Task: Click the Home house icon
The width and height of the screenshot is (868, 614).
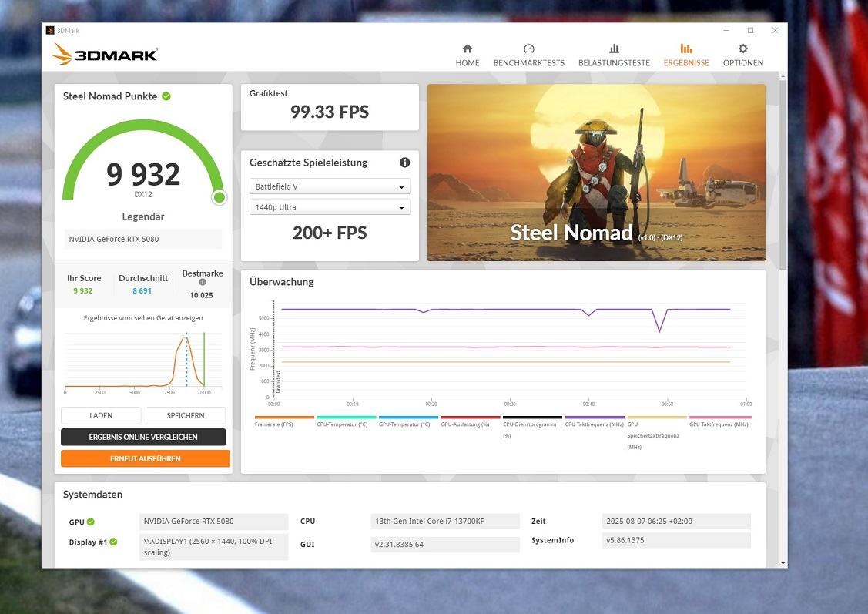Action: click(x=468, y=49)
